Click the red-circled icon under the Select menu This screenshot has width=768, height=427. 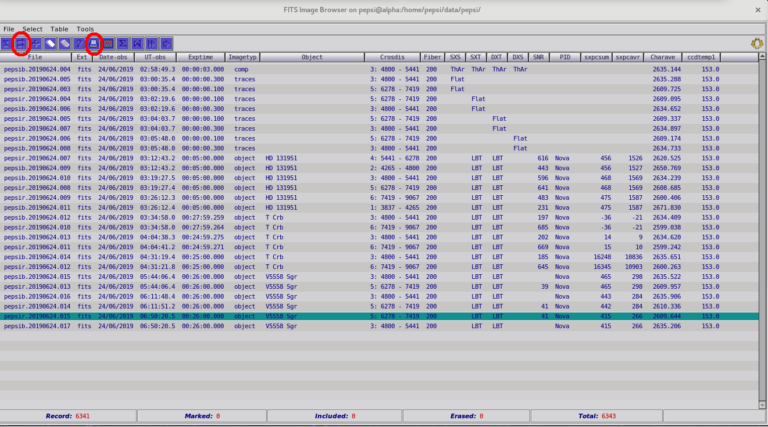[x=20, y=44]
